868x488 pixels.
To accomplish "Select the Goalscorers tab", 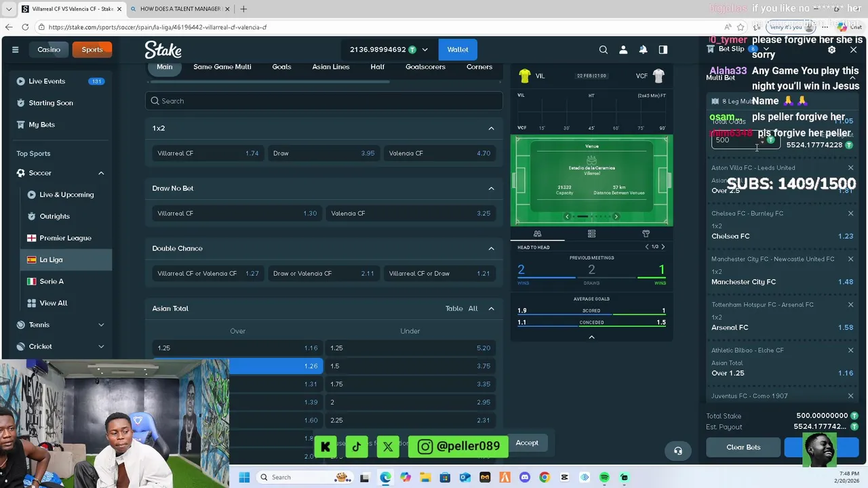I will click(425, 67).
